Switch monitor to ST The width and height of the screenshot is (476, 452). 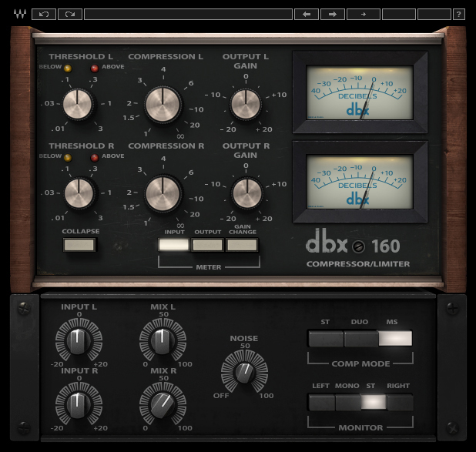coord(374,403)
